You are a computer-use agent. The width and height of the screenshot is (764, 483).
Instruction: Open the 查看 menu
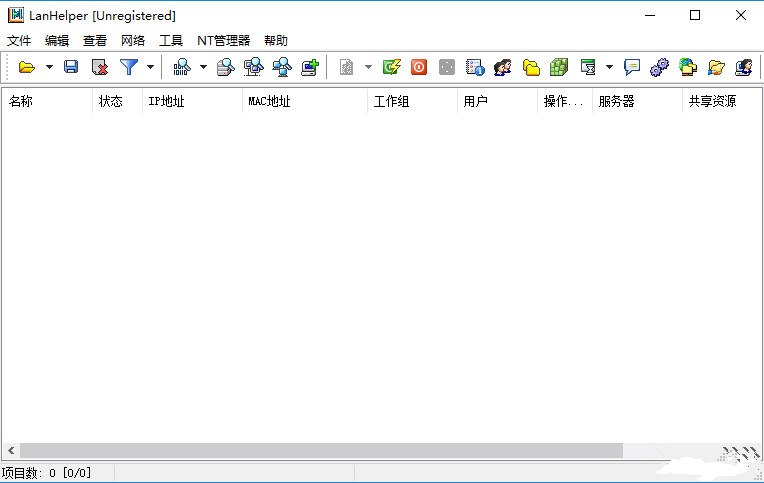click(95, 40)
